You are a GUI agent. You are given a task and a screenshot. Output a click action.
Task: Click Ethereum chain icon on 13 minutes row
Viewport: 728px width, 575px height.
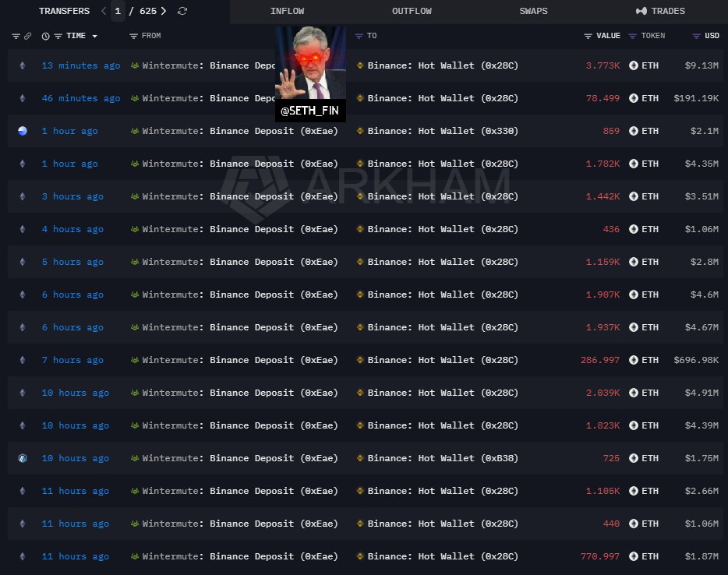(23, 65)
